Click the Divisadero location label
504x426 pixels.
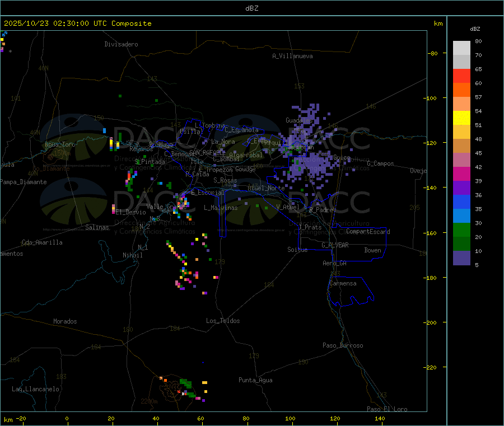[121, 44]
